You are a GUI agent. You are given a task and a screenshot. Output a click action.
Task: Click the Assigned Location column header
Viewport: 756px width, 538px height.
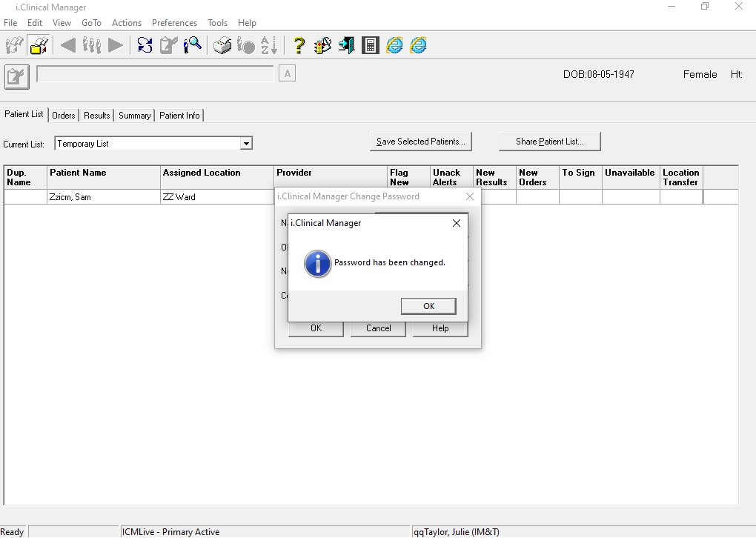click(x=217, y=177)
